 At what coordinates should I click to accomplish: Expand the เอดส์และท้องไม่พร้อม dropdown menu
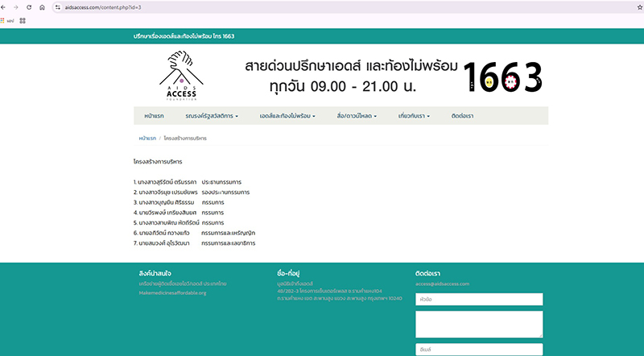287,116
